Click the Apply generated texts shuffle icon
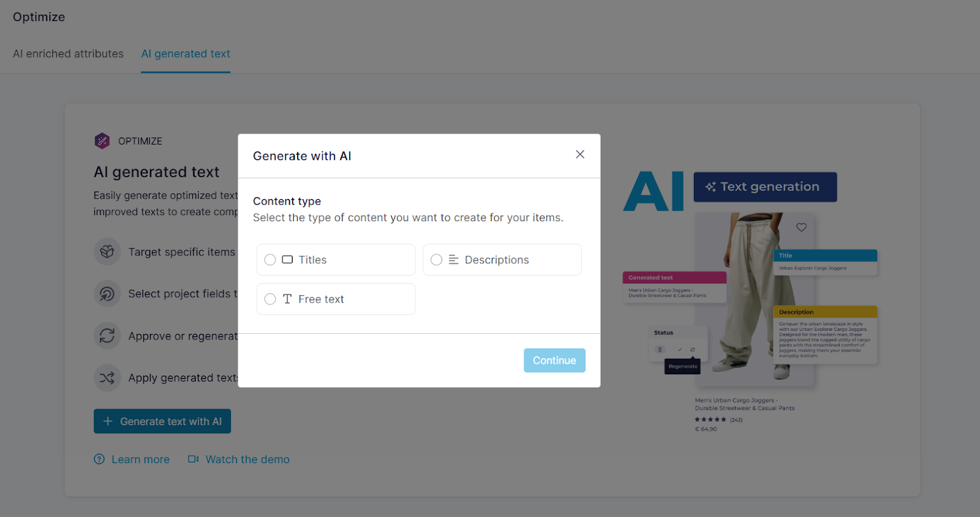 [107, 378]
